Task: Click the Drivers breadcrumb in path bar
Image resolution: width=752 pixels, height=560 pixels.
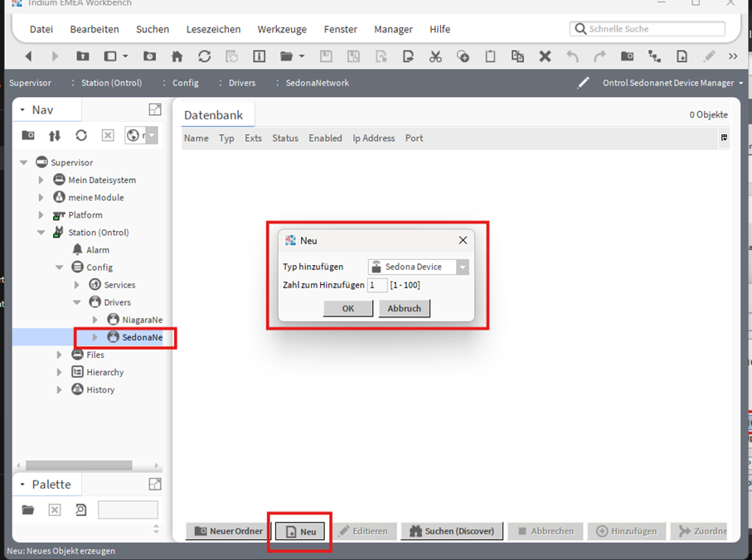Action: click(x=242, y=83)
